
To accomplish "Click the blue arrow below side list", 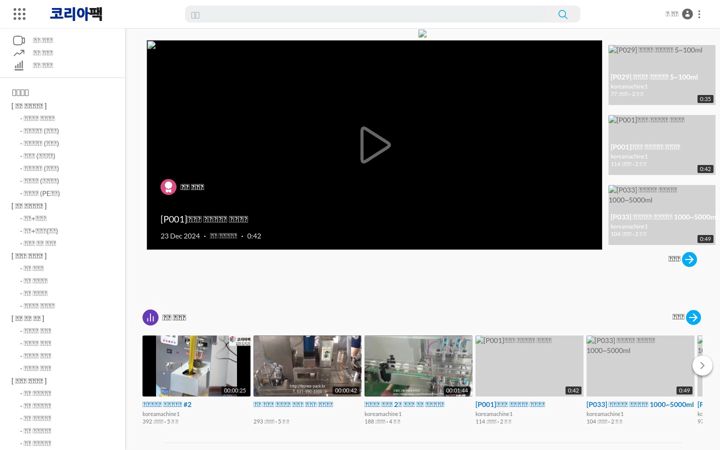I will [x=689, y=259].
